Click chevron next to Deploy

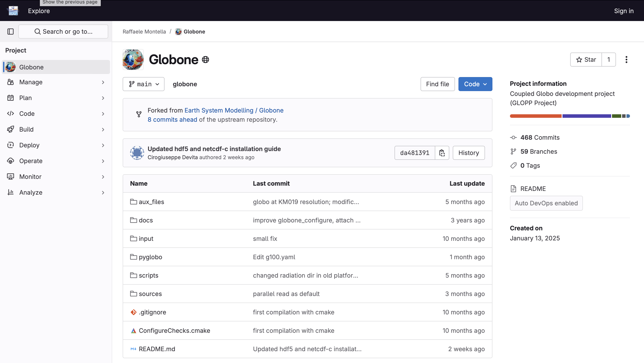pos(103,145)
